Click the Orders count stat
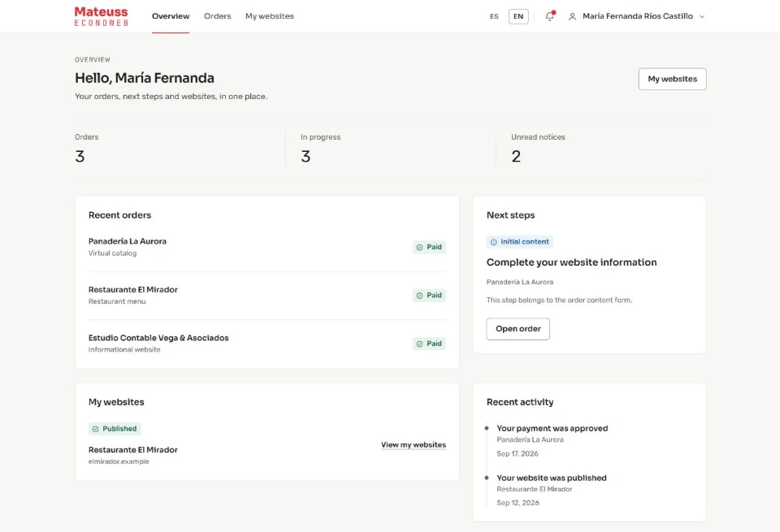The height and width of the screenshot is (532, 780). [x=80, y=157]
